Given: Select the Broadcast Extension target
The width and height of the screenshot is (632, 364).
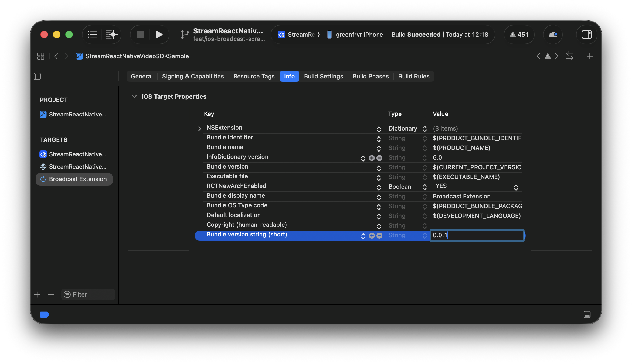Looking at the screenshot, I should (74, 179).
